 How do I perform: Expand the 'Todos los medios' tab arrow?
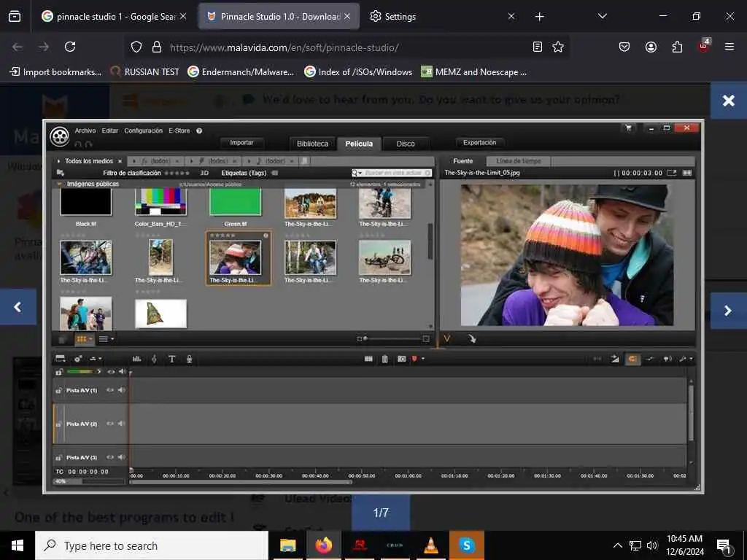[x=58, y=161]
